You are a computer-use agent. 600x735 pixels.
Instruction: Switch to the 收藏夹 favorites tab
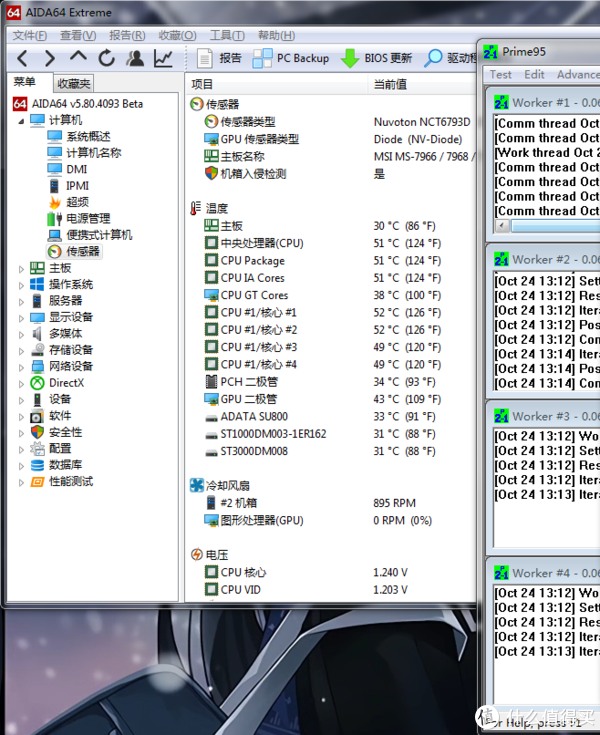[73, 84]
